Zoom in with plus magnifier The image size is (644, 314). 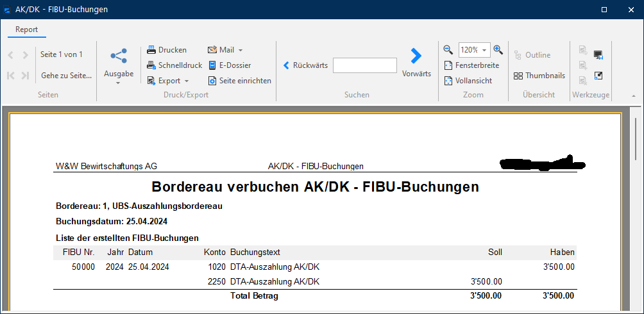tap(498, 50)
